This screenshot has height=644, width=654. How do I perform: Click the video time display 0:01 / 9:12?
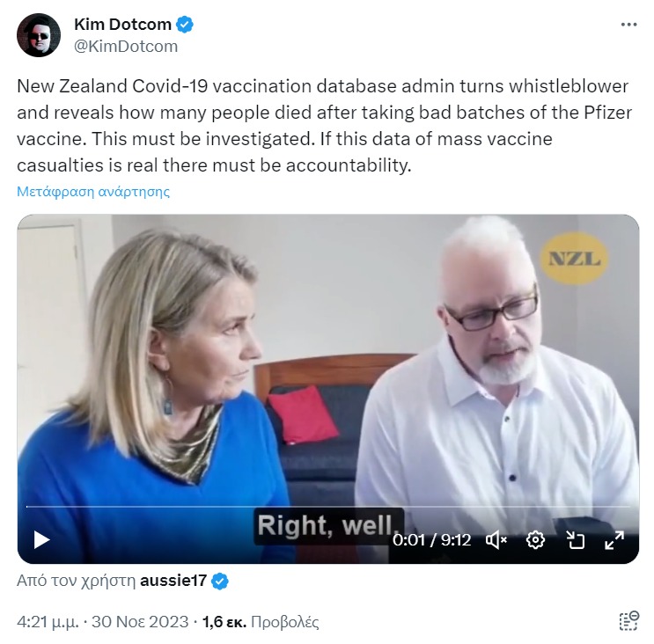coord(431,540)
